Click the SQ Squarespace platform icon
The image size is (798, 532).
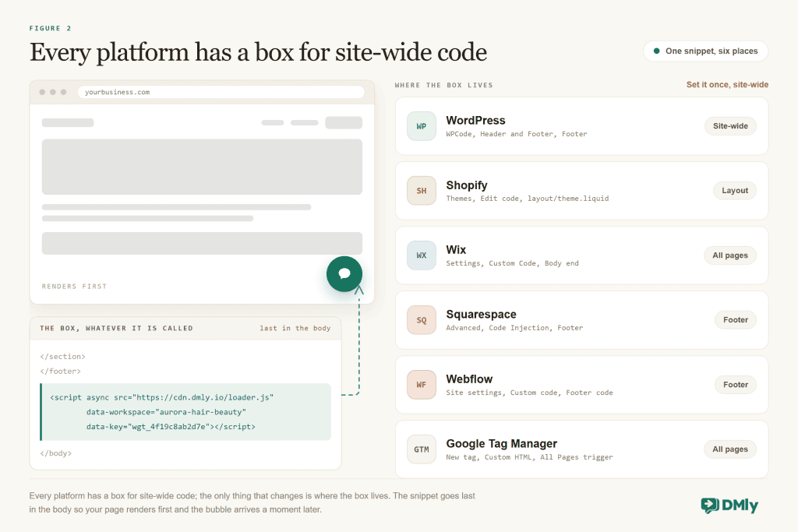click(422, 320)
